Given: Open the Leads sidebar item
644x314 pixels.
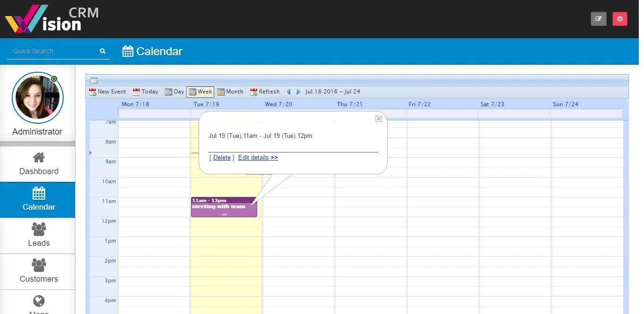Looking at the screenshot, I should (38, 236).
